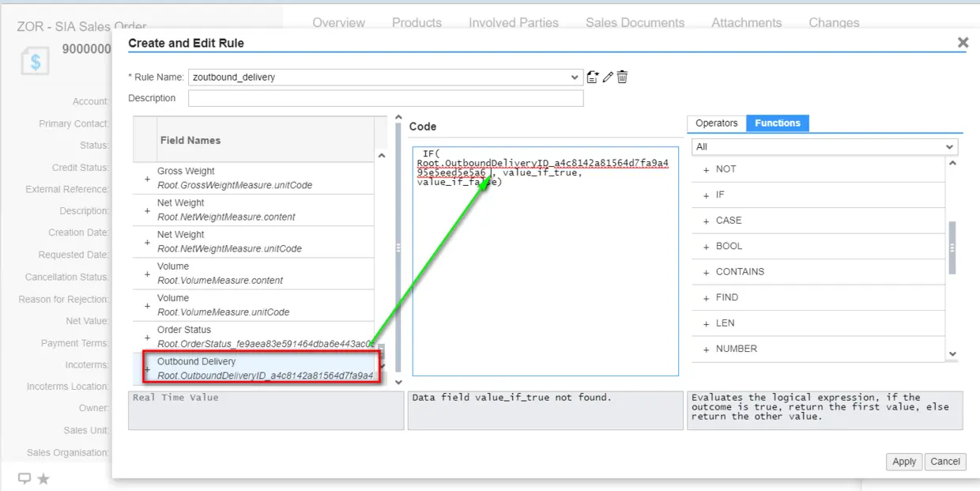Switch to the Operators tab
Image resolution: width=980 pixels, height=491 pixels.
[x=717, y=123]
